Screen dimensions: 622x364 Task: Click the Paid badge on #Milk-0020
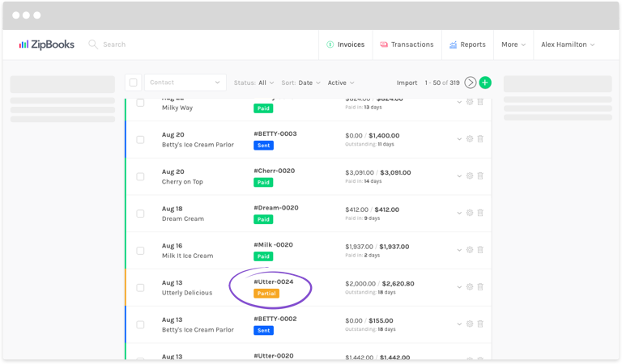click(263, 256)
